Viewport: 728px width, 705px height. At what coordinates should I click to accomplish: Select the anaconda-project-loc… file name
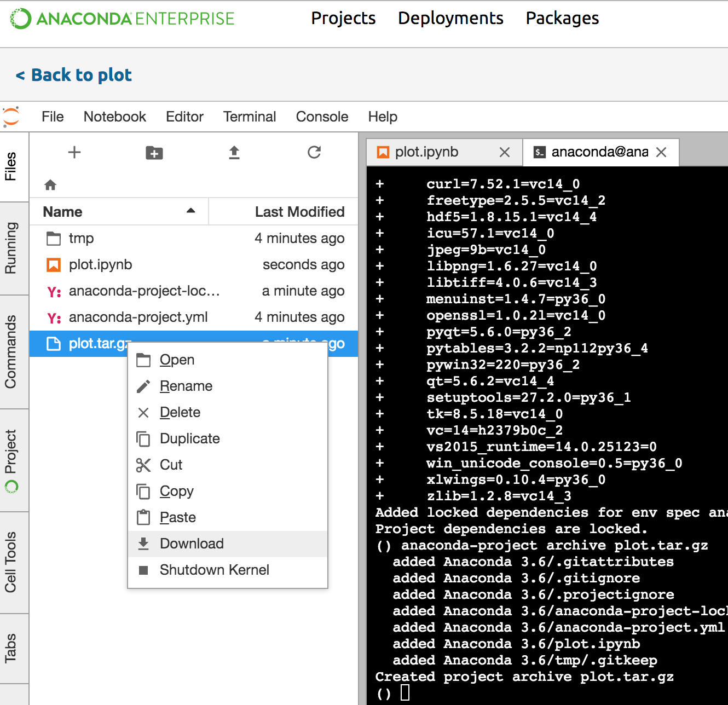(145, 291)
